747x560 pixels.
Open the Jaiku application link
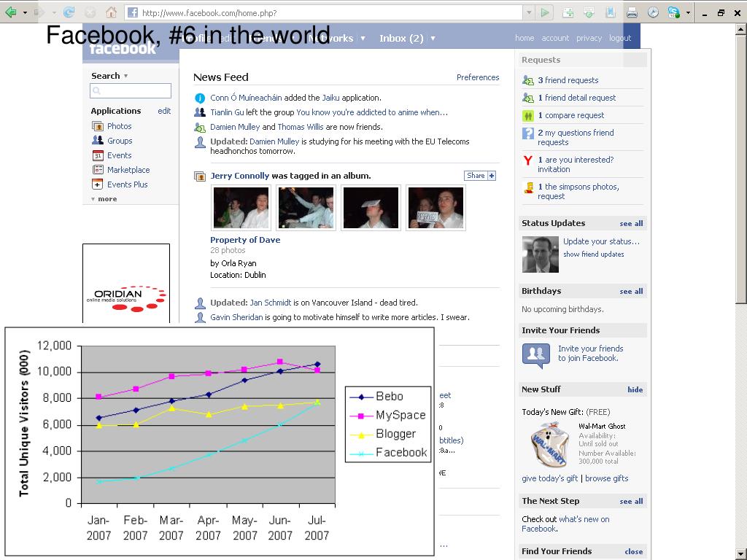tap(330, 98)
